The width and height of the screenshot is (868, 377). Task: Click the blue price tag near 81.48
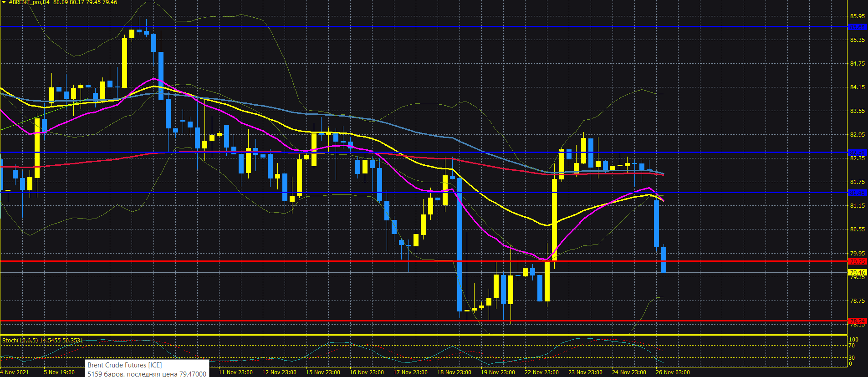(x=858, y=193)
